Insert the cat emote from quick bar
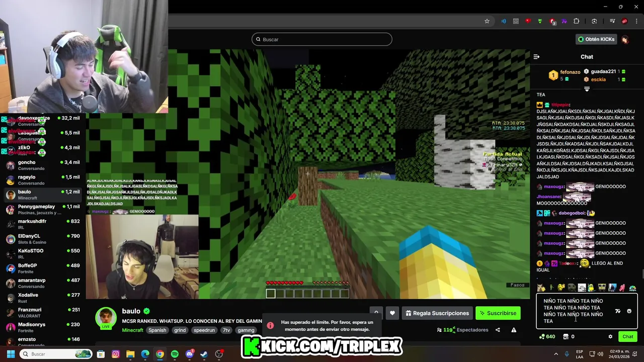Screen dimensions: 644x362 coord(541,288)
